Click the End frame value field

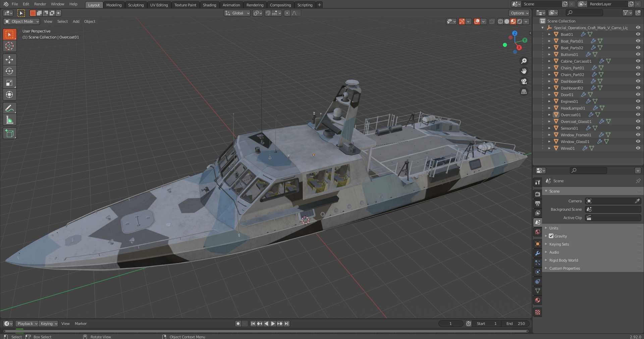pyautogui.click(x=516, y=324)
